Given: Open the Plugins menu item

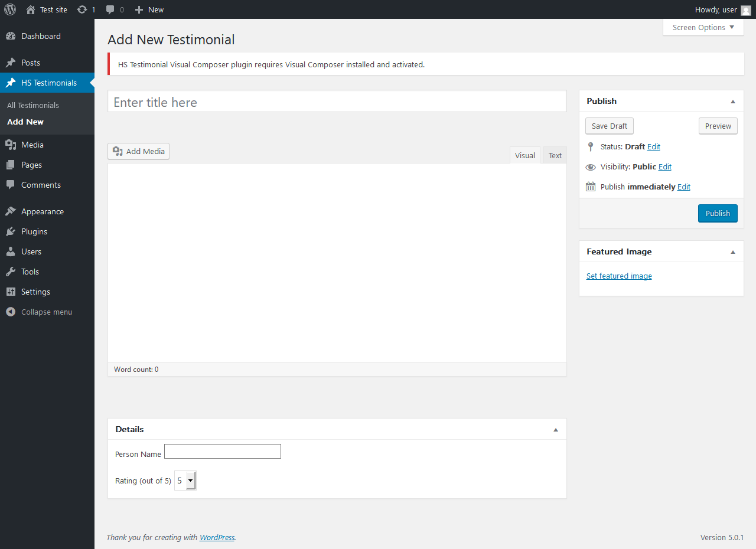Looking at the screenshot, I should 47,231.
